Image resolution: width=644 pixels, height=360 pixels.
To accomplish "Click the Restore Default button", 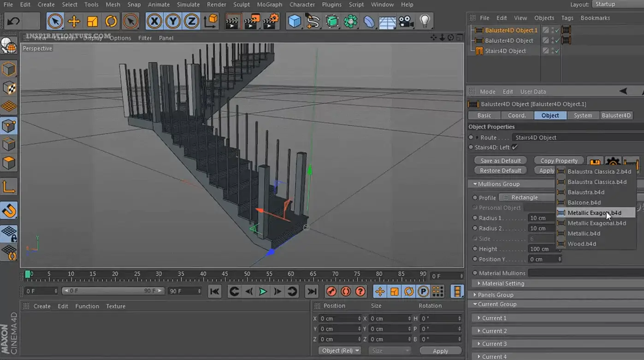I will (501, 170).
